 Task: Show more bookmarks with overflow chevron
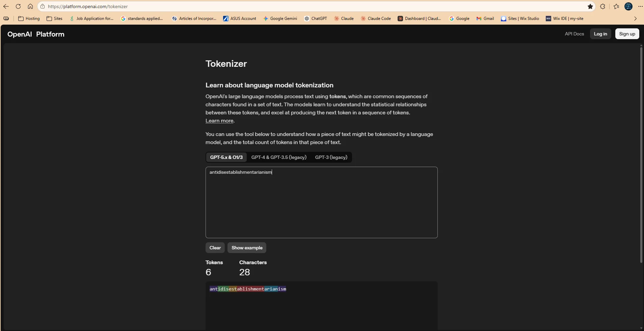pyautogui.click(x=635, y=19)
